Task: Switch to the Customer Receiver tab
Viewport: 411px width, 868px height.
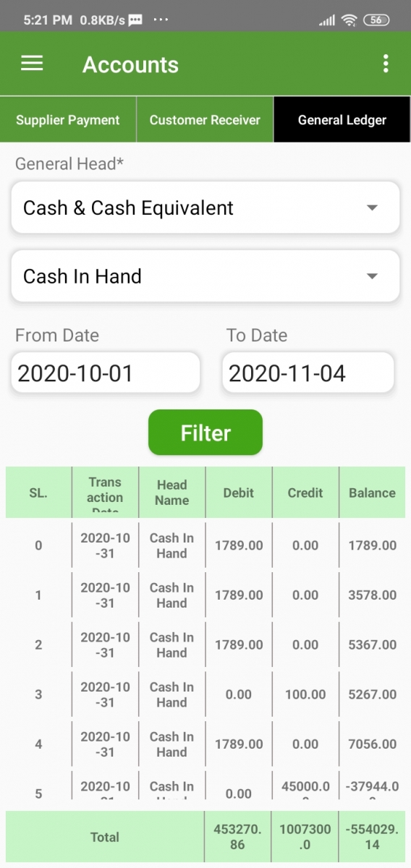Action: (205, 119)
